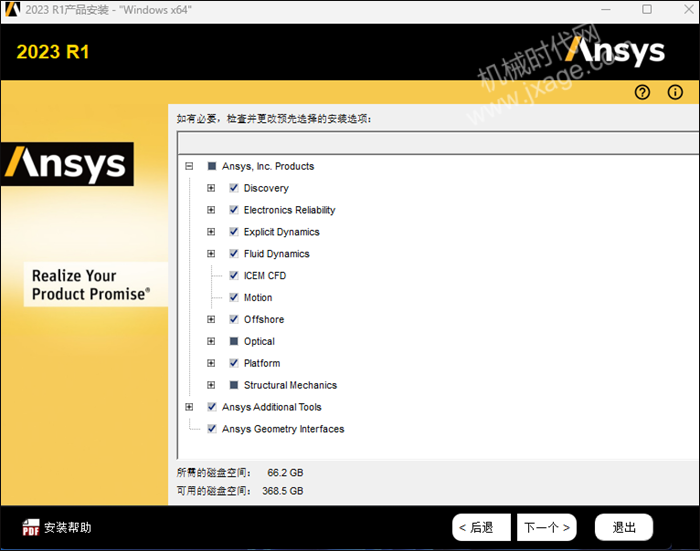Uncheck the Fluid Dynamics checkbox
The image size is (700, 551).
click(234, 254)
